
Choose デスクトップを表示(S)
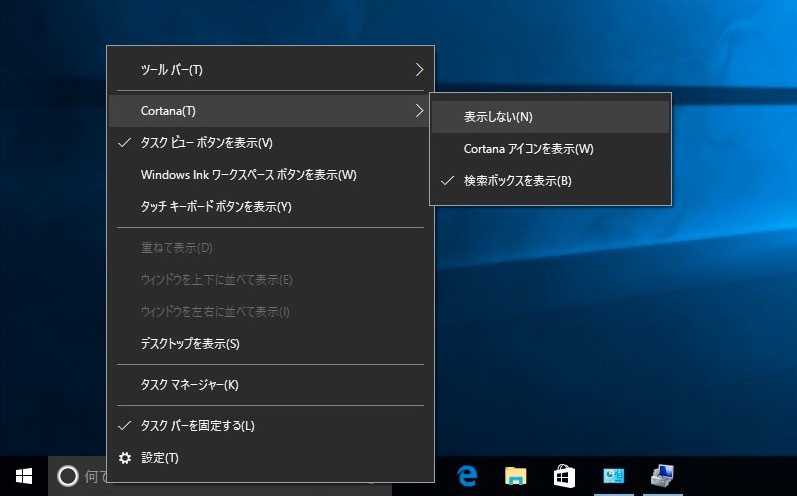coord(190,343)
